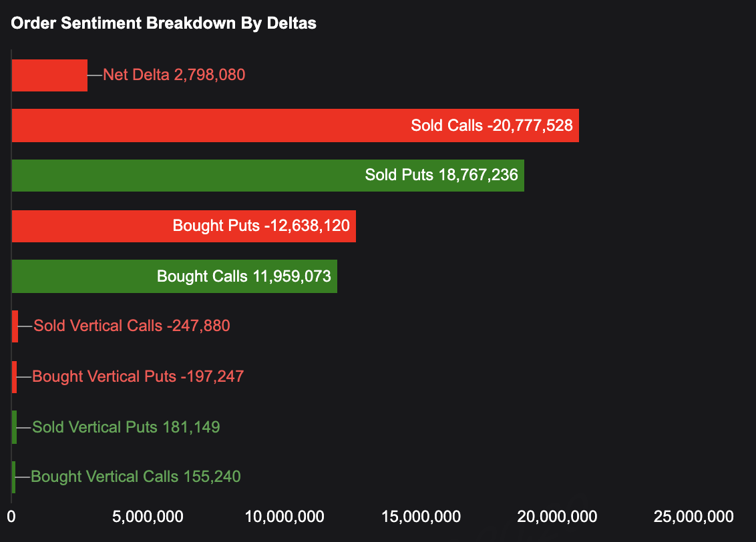Click the Sold Vertical Calls -247,880 label
Image resolution: width=756 pixels, height=542 pixels.
132,326
